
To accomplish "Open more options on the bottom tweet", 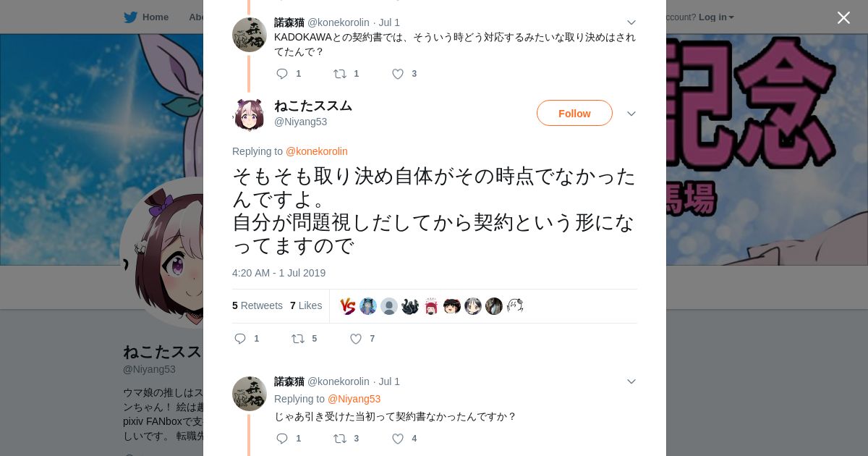I will [631, 381].
